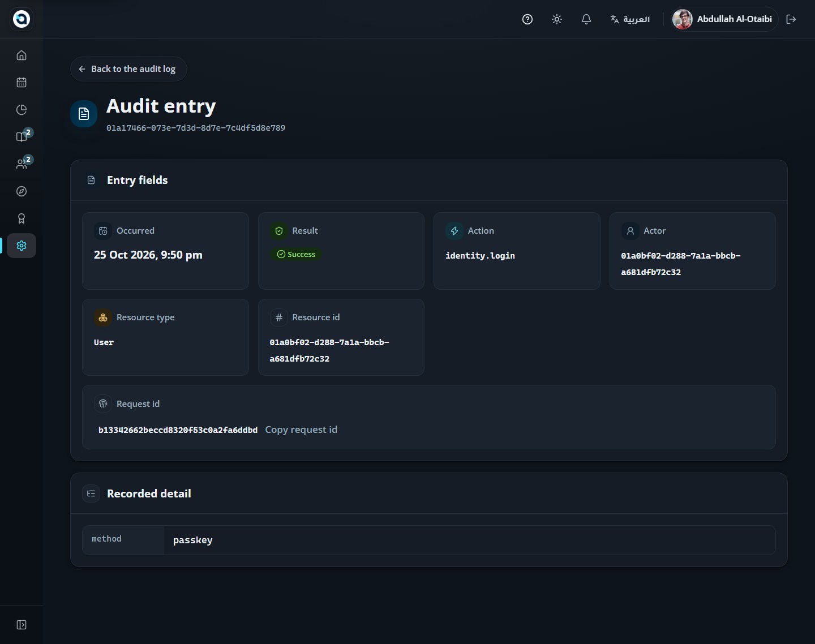Click the audit entry UUID text
The width and height of the screenshot is (815, 644).
pos(196,128)
